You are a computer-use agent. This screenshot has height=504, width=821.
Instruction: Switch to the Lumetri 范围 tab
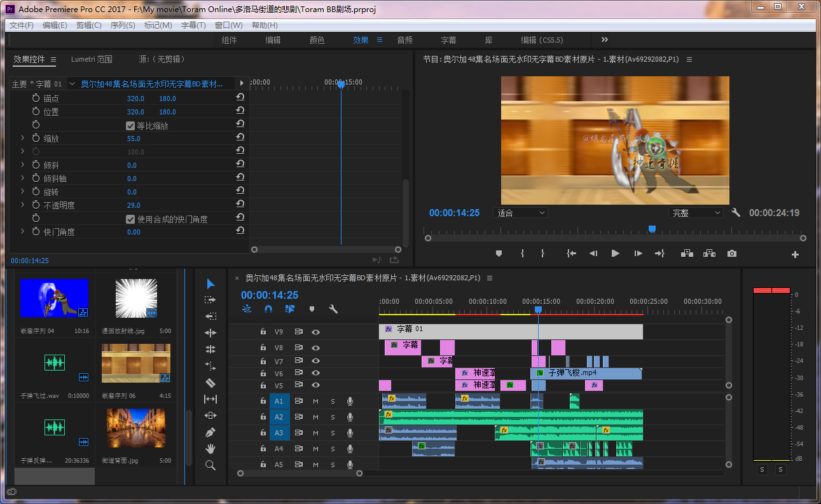point(92,59)
